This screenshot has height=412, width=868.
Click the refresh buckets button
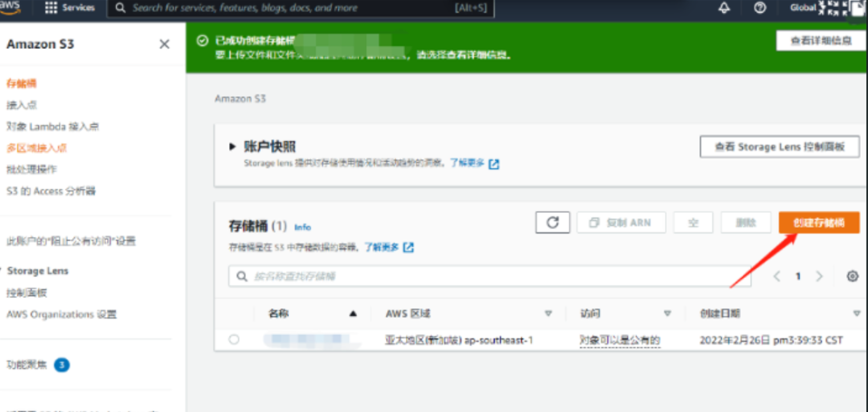[x=552, y=222]
